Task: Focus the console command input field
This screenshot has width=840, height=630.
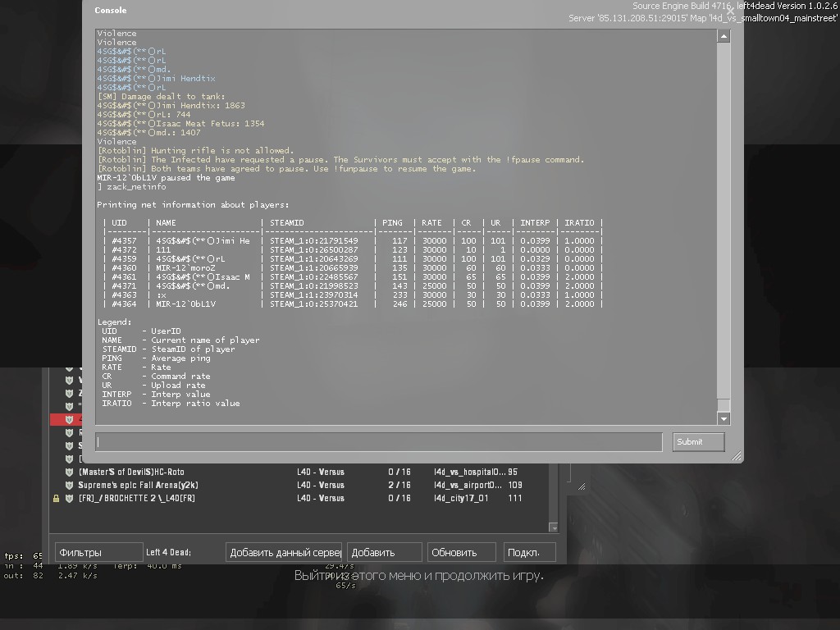Action: point(379,442)
